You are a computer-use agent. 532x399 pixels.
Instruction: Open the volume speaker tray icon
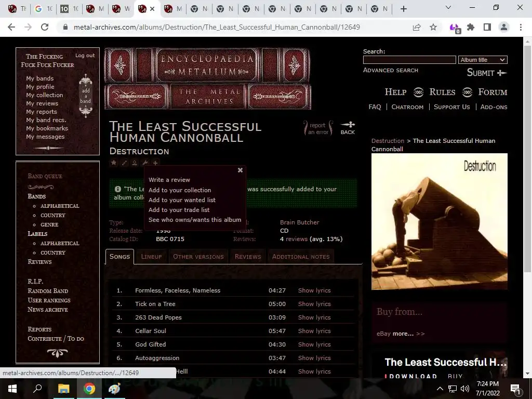[x=465, y=389]
